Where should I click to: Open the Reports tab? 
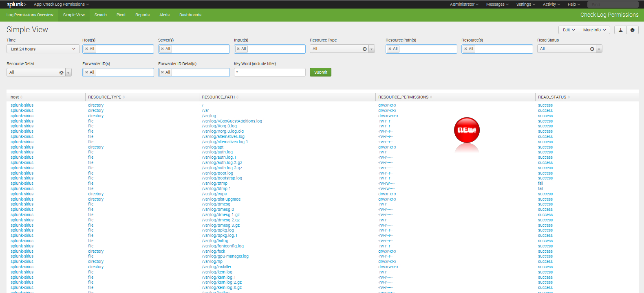pos(142,15)
